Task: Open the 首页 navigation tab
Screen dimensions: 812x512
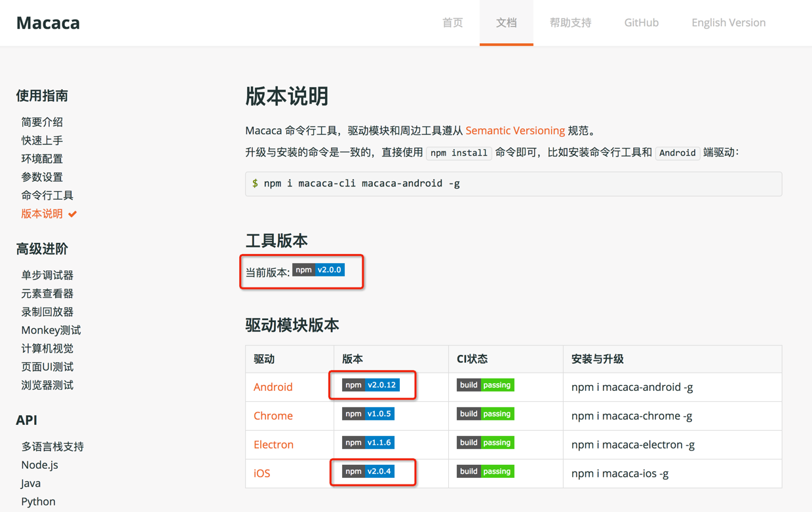Action: tap(452, 22)
